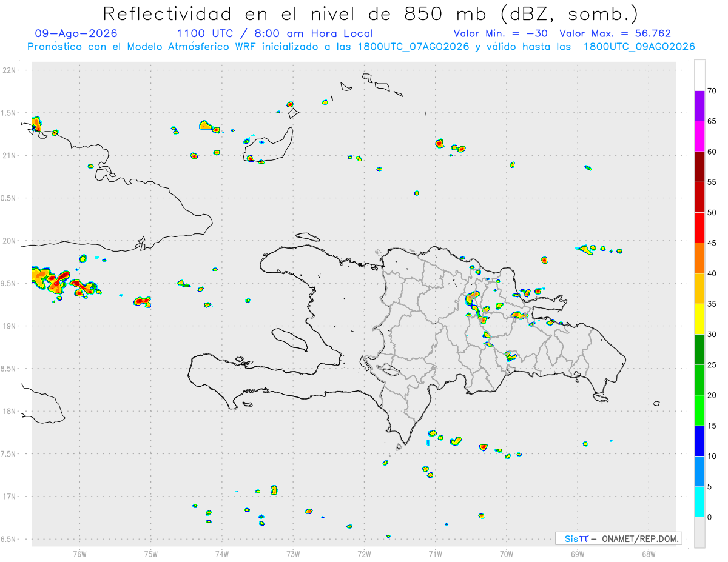The height and width of the screenshot is (562, 728).
Task: Click the longitude label '70W'
Action: click(x=507, y=554)
